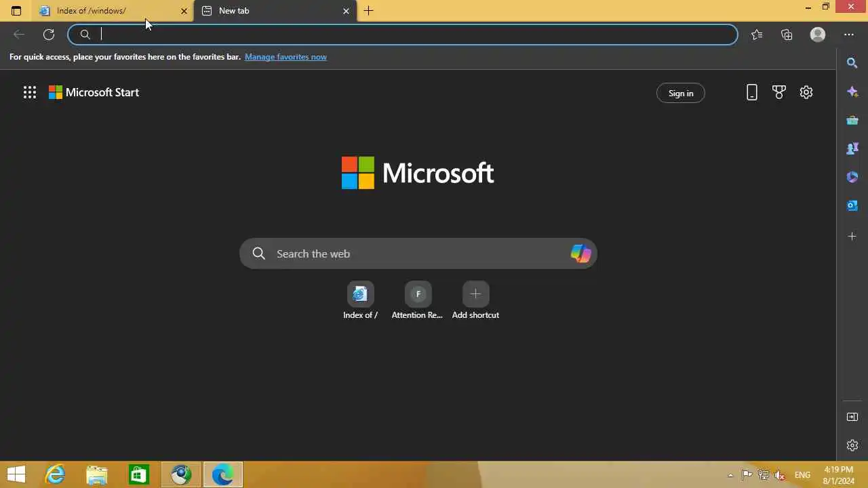Open the network tray icon
Screen dimensions: 868x488
coord(764,475)
